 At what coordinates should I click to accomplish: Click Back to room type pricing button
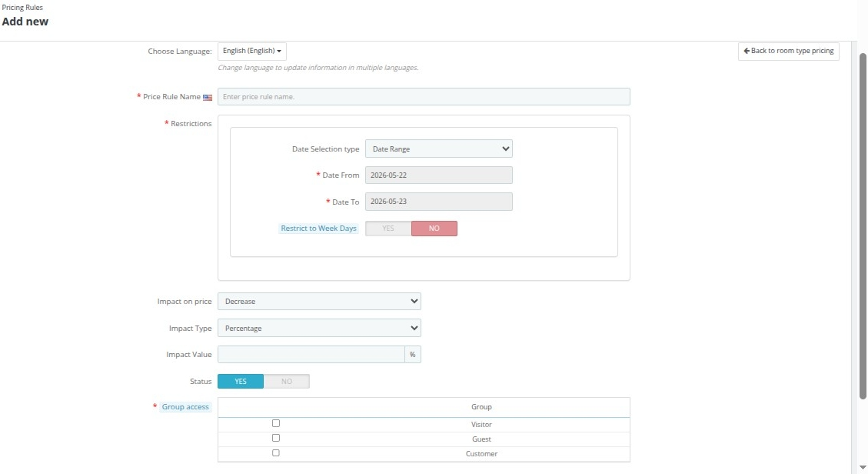(x=788, y=51)
